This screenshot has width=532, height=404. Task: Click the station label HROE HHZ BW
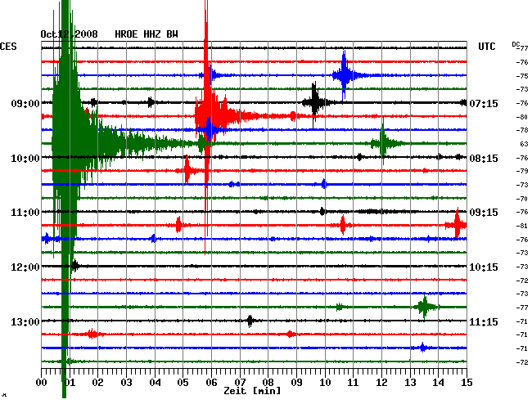[147, 34]
